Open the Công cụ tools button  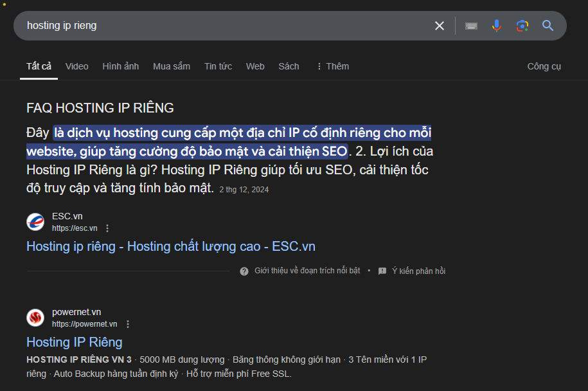(x=544, y=66)
